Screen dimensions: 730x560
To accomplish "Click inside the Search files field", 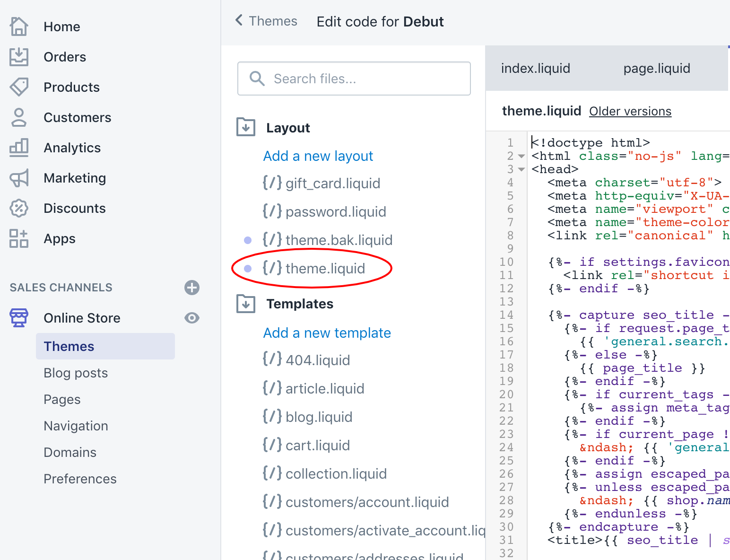I will [x=354, y=79].
